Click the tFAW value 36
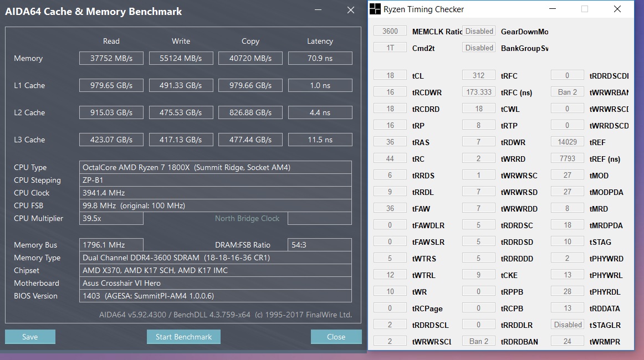The image size is (644, 360). pyautogui.click(x=390, y=209)
